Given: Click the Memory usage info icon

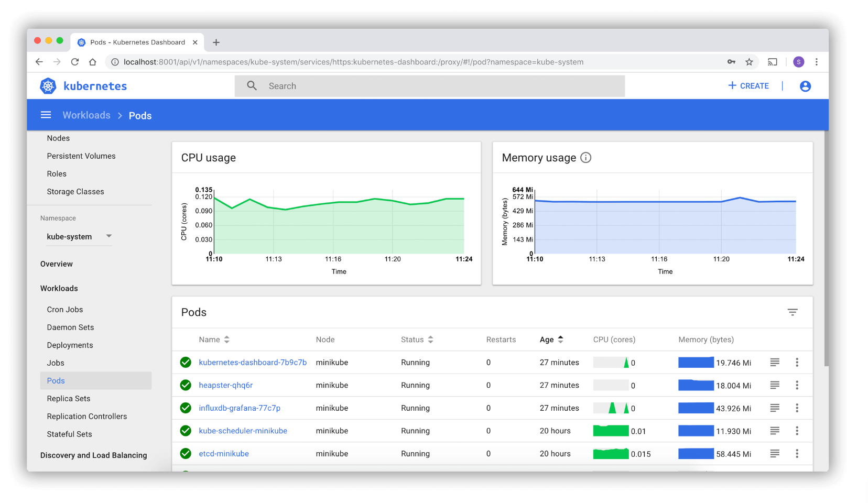Looking at the screenshot, I should pos(586,158).
